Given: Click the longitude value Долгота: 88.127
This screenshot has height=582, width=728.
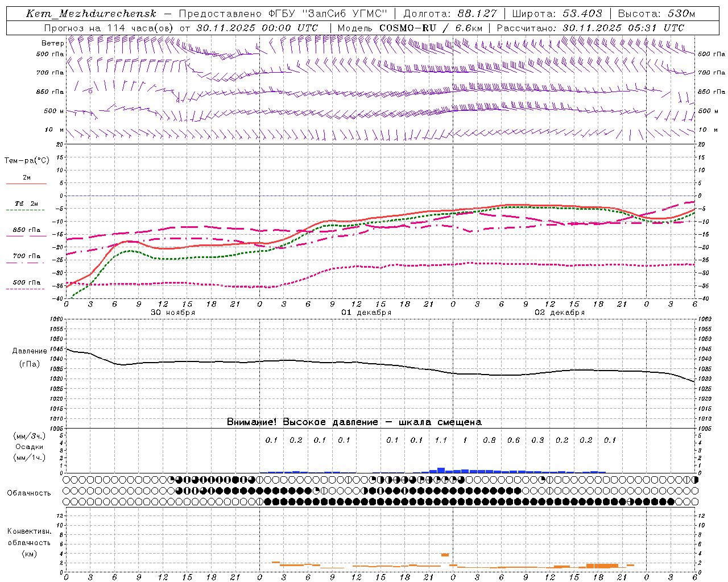Looking at the screenshot, I should tap(450, 14).
